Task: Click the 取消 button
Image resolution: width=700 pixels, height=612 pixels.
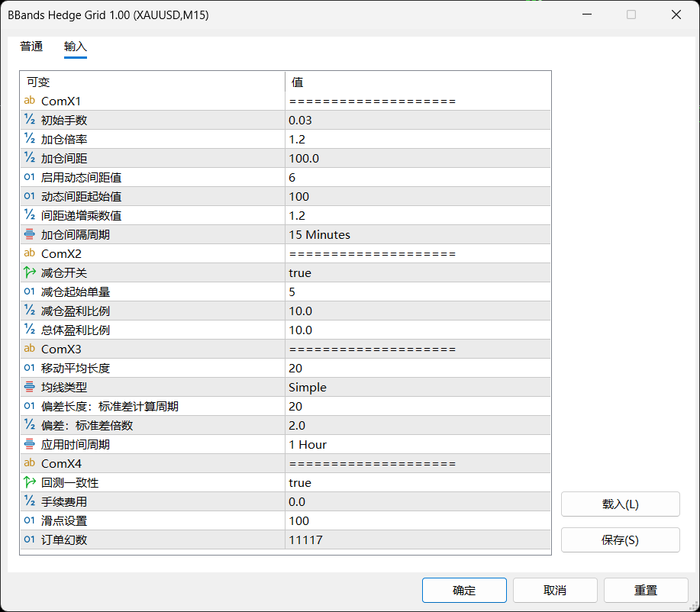Action: click(x=555, y=590)
